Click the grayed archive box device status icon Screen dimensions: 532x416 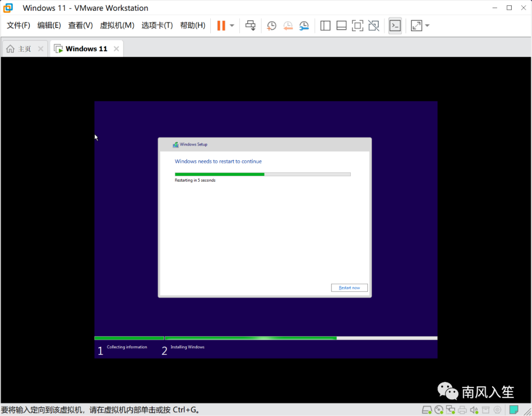tap(486, 410)
